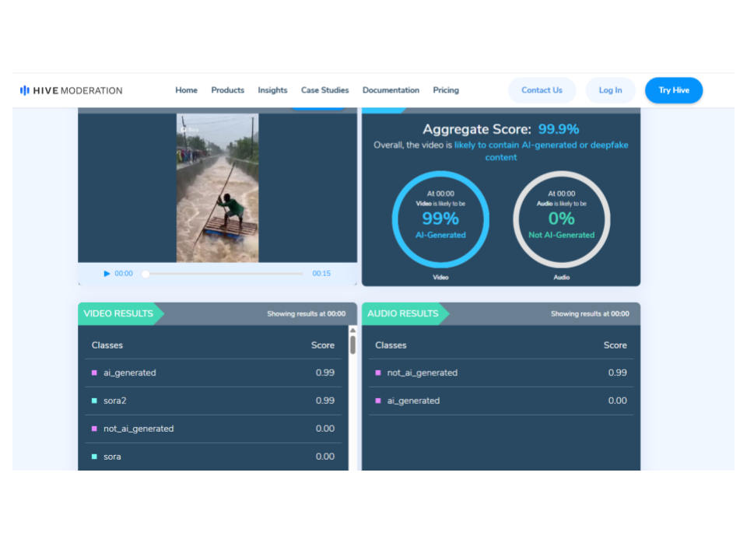Open Case Studies in navigation
Viewport: 747px width, 560px height.
coord(324,90)
